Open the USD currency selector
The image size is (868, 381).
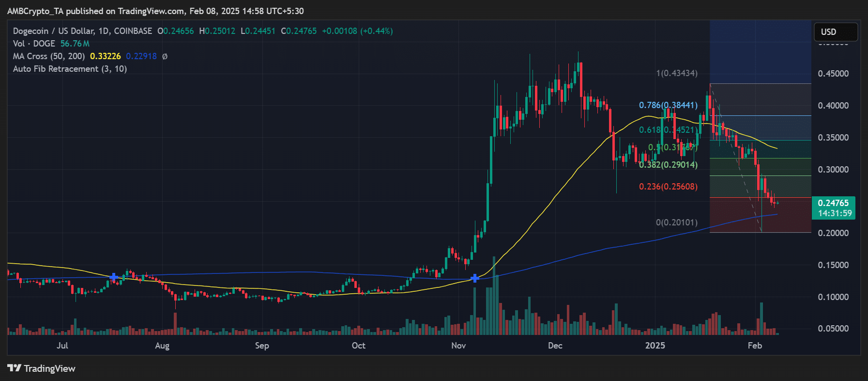point(835,32)
